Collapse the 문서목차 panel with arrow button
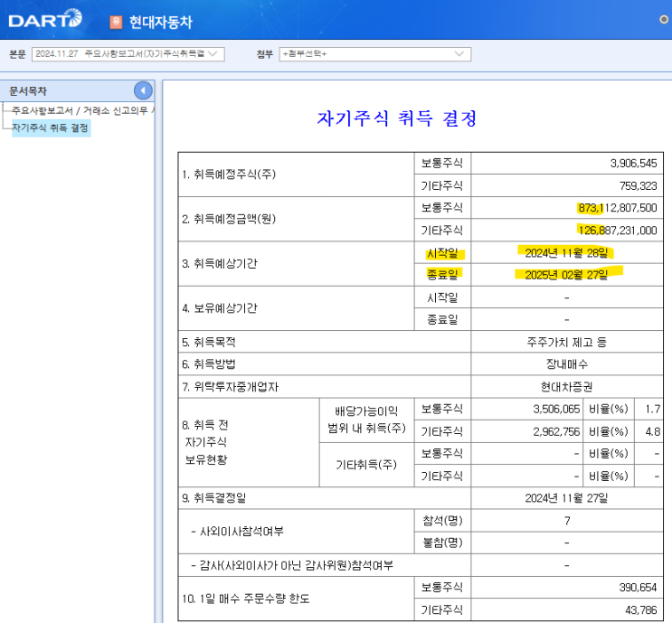The height and width of the screenshot is (623, 672). click(x=143, y=90)
